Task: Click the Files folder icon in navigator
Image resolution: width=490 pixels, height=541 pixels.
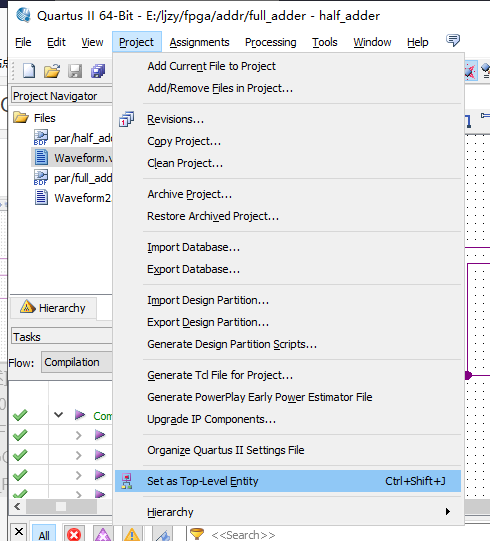Action: pos(21,118)
